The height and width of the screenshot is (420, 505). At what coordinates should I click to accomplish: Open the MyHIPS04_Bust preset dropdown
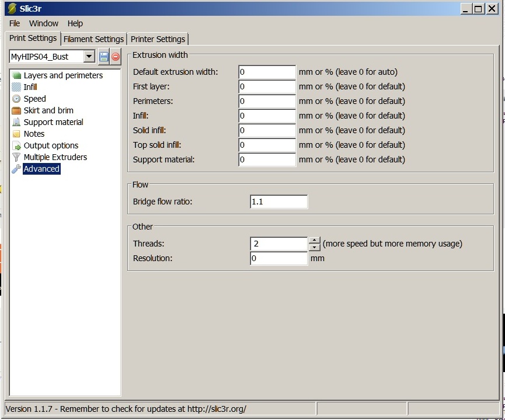(89, 57)
